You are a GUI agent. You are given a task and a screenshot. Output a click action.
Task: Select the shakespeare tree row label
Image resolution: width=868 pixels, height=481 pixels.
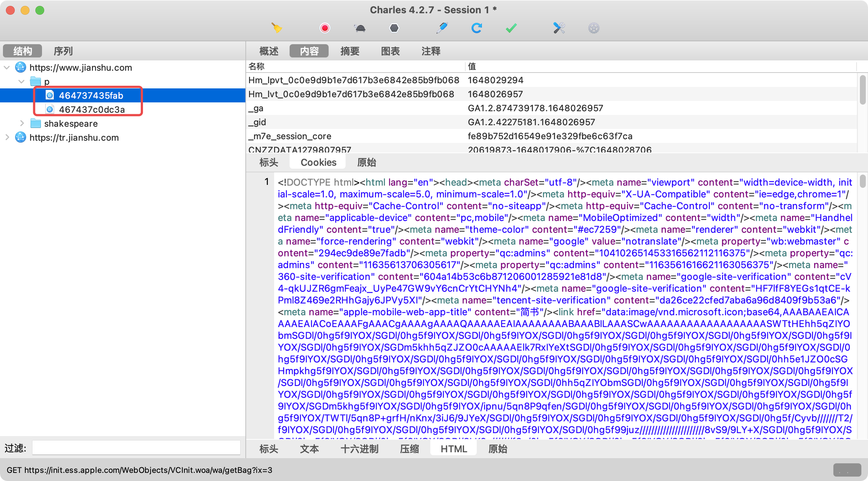(x=71, y=123)
